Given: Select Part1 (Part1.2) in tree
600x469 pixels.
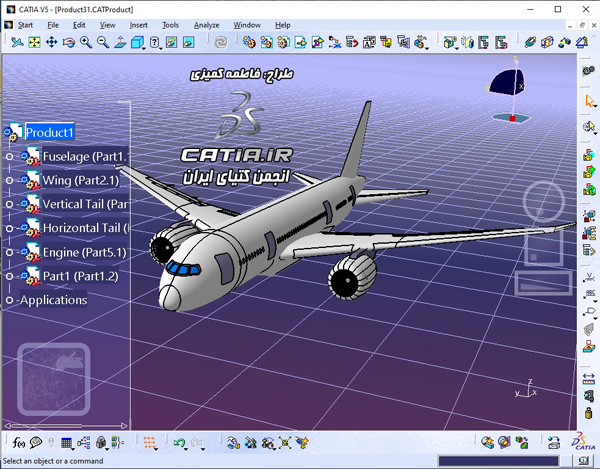Looking at the screenshot, I should pyautogui.click(x=81, y=276).
